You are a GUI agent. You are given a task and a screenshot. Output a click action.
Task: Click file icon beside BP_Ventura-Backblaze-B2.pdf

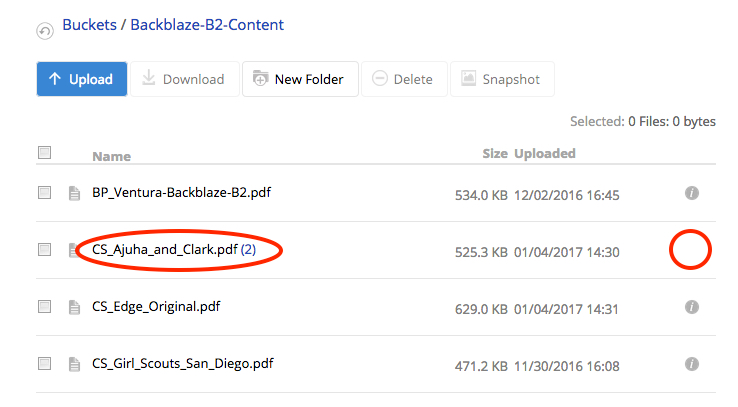74,193
